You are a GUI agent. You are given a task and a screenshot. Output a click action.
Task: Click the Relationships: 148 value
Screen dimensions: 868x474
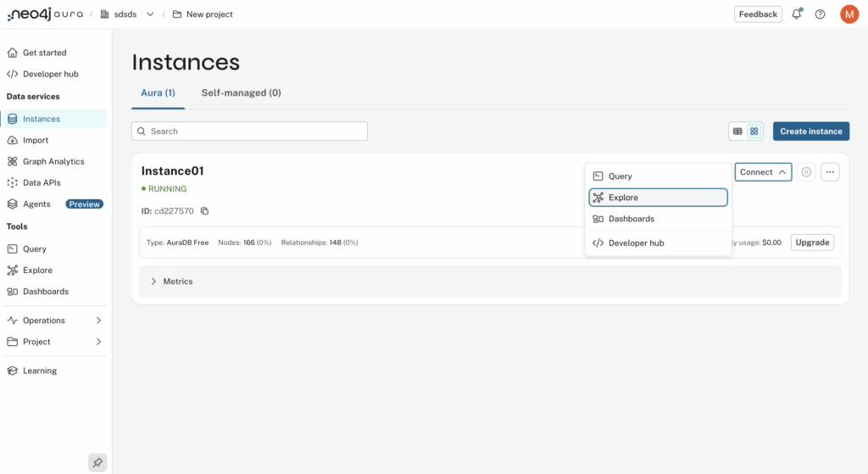[x=320, y=243]
